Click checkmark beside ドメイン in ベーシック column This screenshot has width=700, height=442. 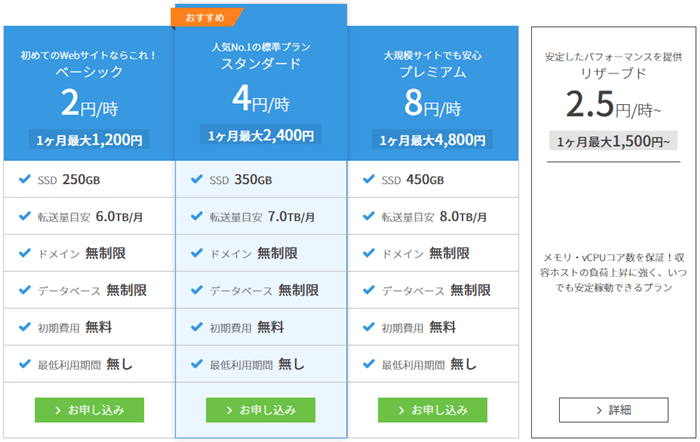point(25,253)
